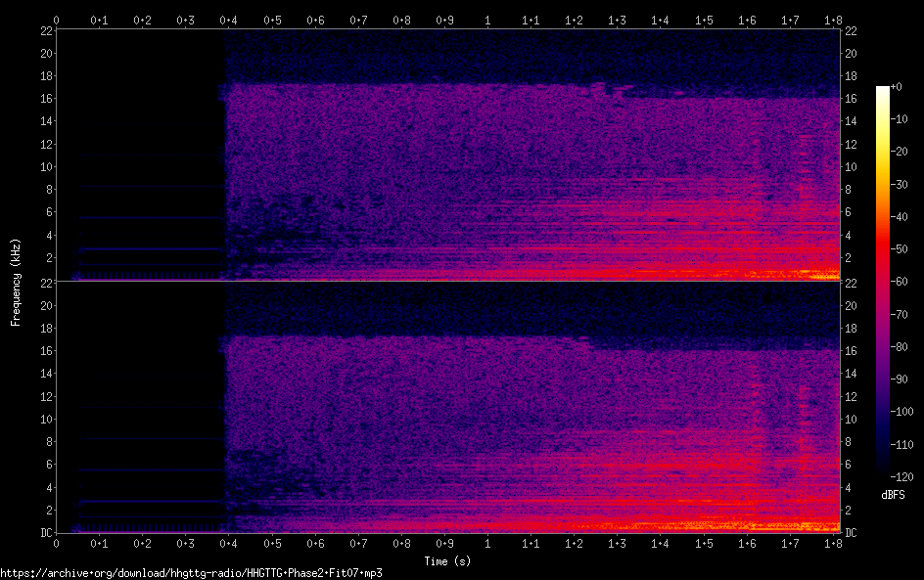Select the 0.4 tick on the top time axis
The width and height of the screenshot is (924, 580).
point(228,20)
